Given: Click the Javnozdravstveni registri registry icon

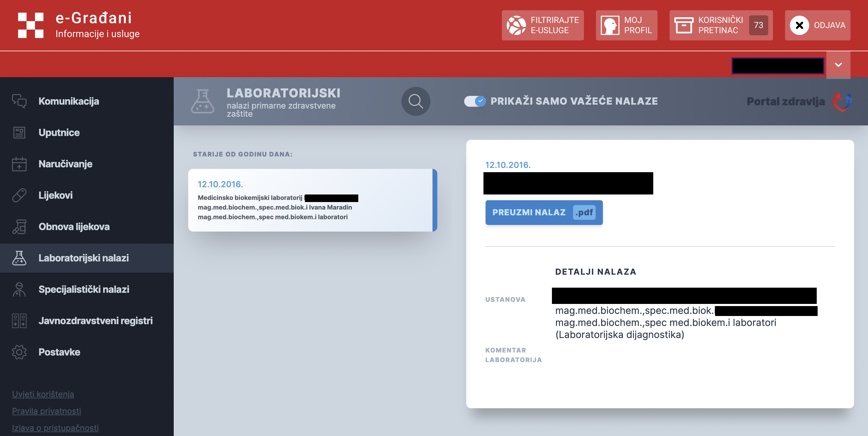Looking at the screenshot, I should click(19, 321).
